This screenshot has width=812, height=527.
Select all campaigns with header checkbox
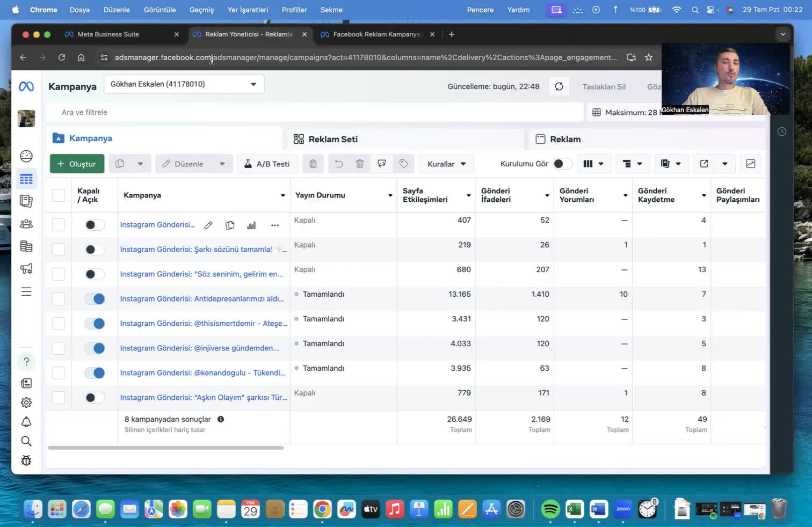(59, 195)
